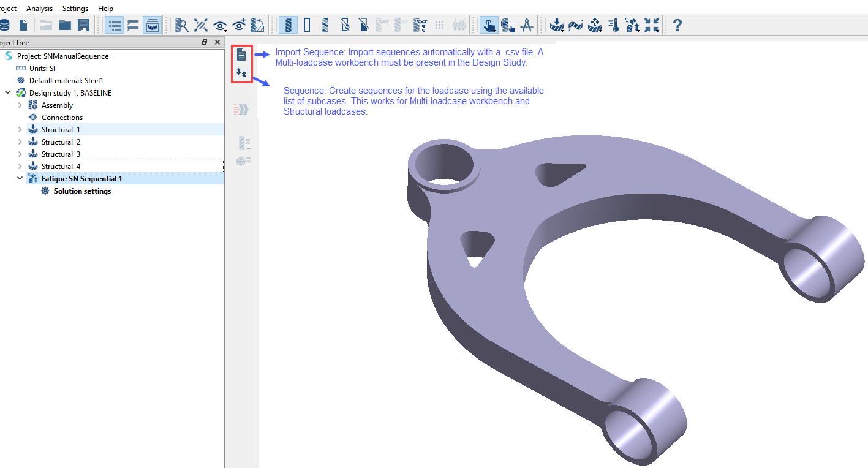The height and width of the screenshot is (468, 868).
Task: Open help with the question mark icon
Action: tap(677, 25)
